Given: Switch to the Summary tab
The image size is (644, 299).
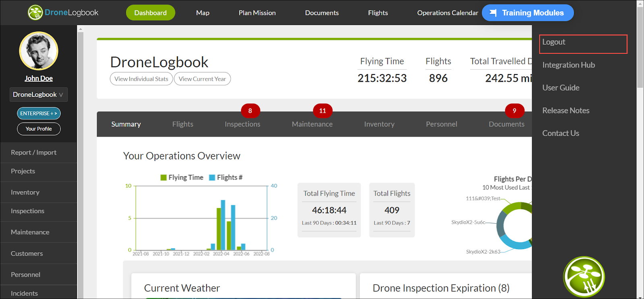Looking at the screenshot, I should click(126, 124).
